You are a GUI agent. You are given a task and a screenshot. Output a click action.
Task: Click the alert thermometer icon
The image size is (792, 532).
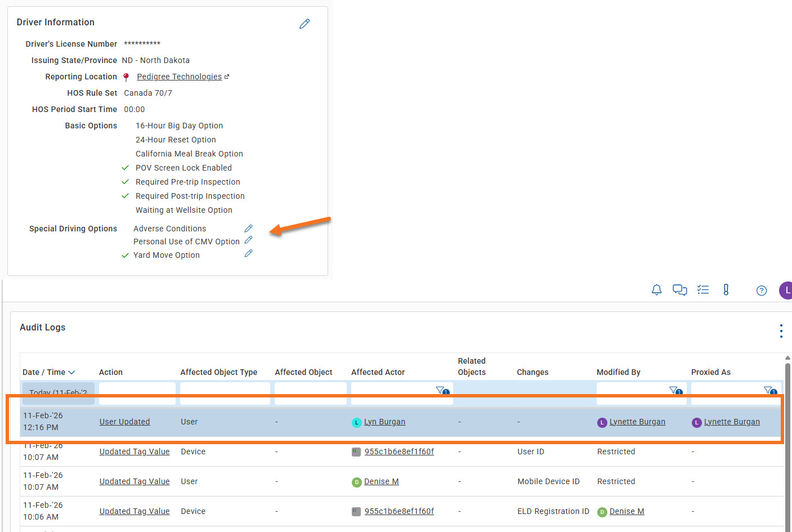pos(726,290)
